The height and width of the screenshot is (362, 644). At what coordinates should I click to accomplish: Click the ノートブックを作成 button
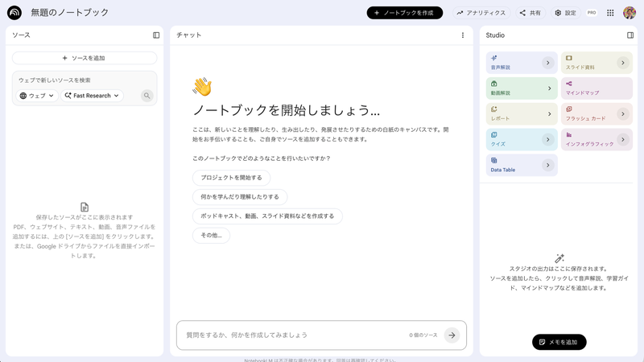click(x=405, y=13)
